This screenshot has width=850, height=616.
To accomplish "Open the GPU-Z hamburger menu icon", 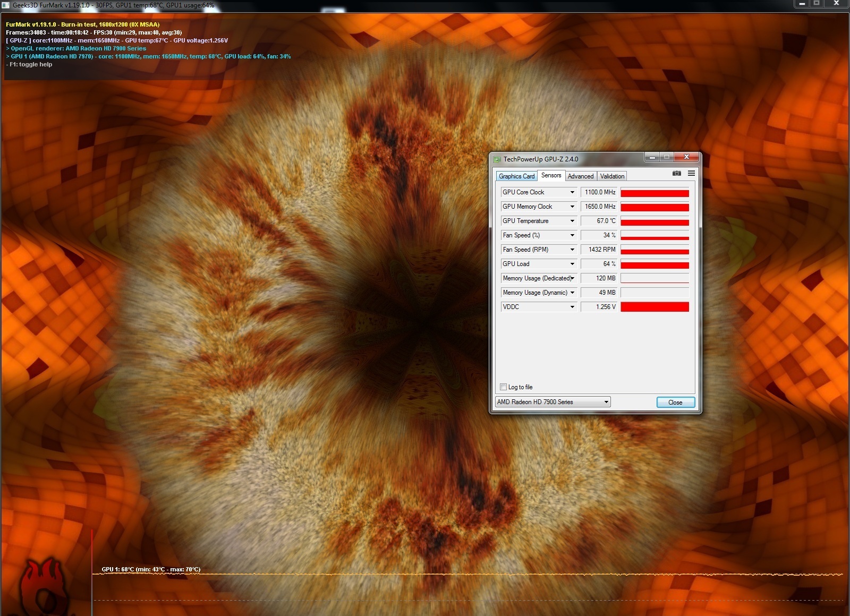I will pyautogui.click(x=691, y=174).
